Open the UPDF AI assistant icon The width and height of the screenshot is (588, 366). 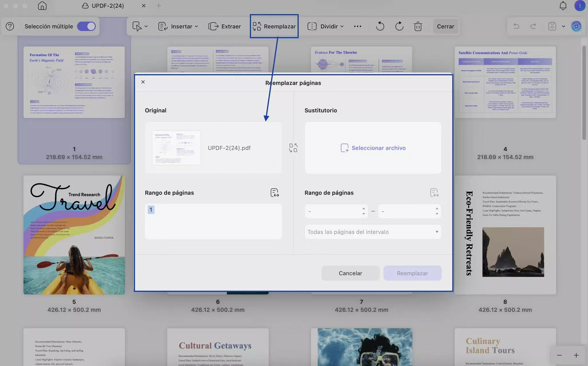point(576,26)
